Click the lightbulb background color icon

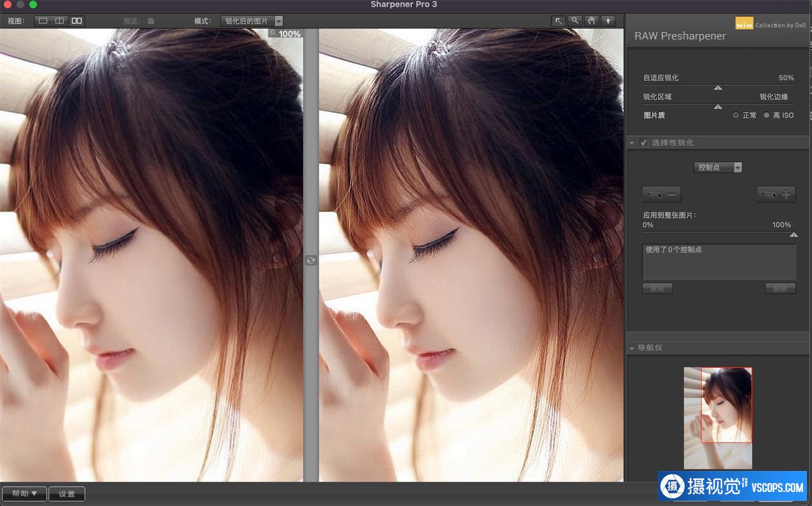(608, 21)
